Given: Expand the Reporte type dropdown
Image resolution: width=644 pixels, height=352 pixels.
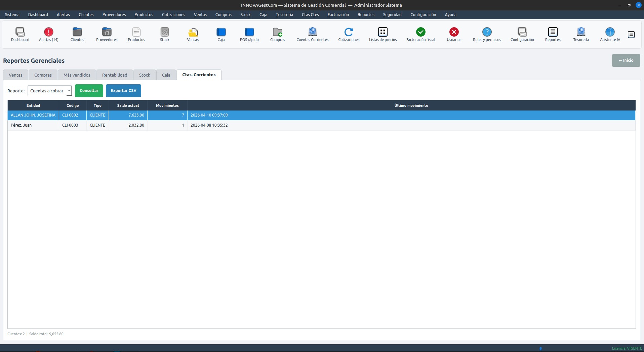Looking at the screenshot, I should [50, 91].
